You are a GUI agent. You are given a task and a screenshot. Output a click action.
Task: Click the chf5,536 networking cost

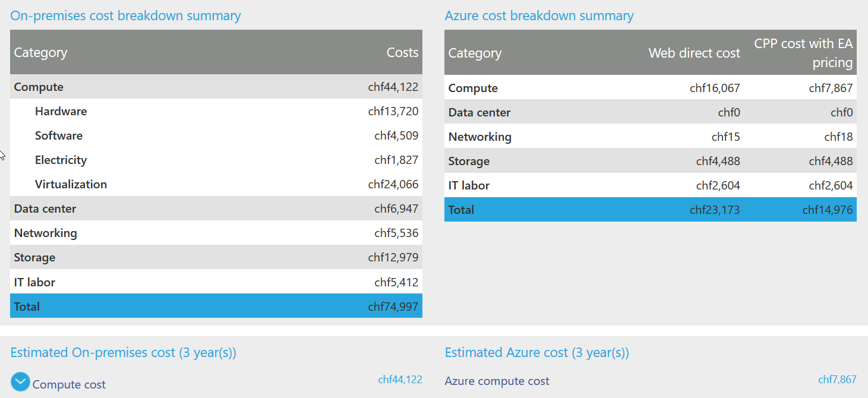point(396,233)
